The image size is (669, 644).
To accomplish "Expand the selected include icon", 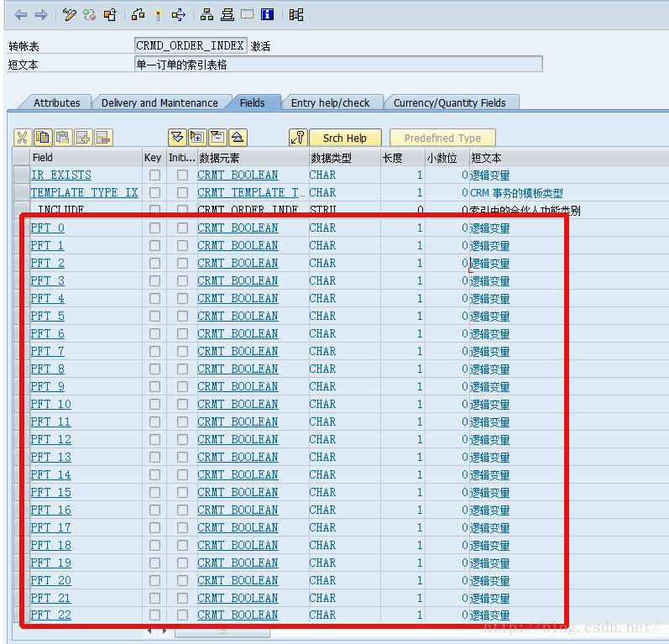I will [197, 138].
